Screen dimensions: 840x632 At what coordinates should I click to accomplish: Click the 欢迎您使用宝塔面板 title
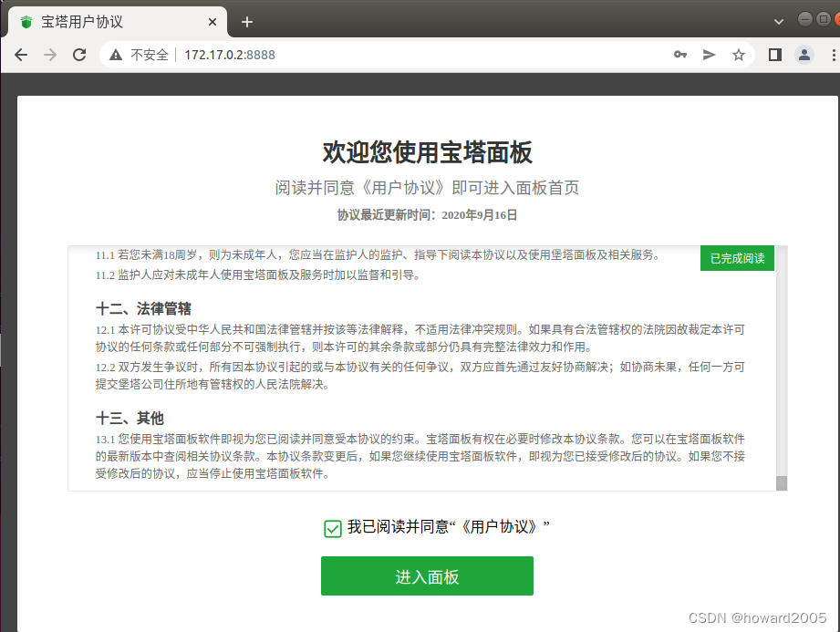pos(427,152)
